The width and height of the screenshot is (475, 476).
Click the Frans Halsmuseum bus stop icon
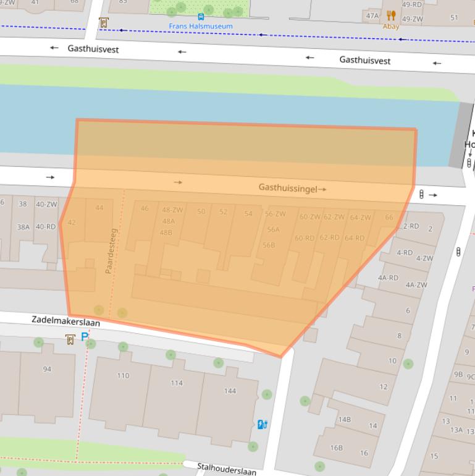point(201,17)
